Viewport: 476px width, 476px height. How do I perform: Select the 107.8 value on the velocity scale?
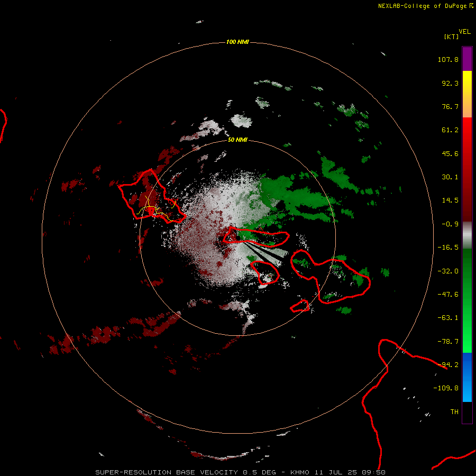448,59
